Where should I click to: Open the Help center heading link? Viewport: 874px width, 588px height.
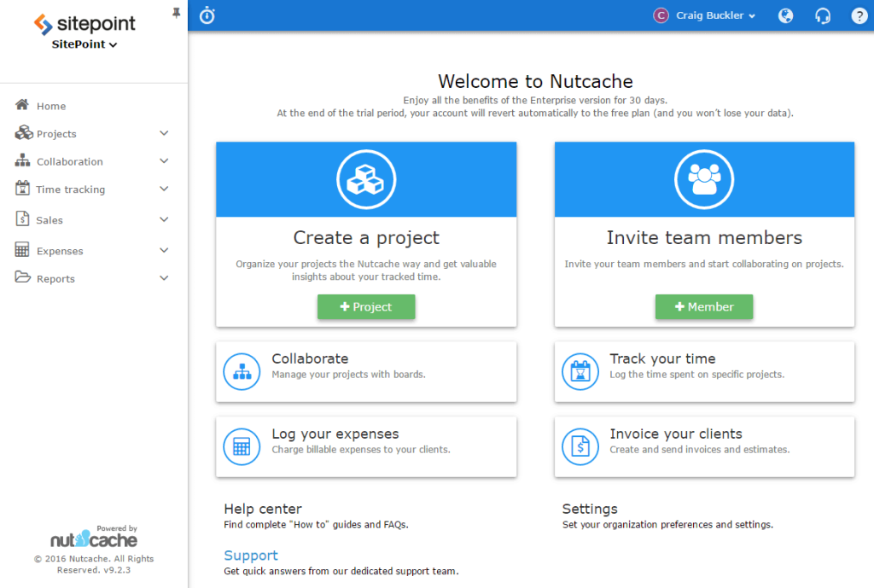(263, 509)
